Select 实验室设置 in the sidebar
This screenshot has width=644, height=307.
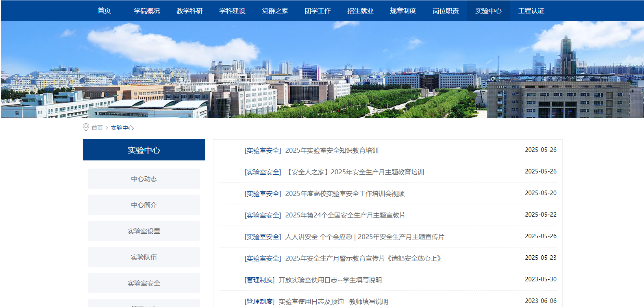[144, 231]
